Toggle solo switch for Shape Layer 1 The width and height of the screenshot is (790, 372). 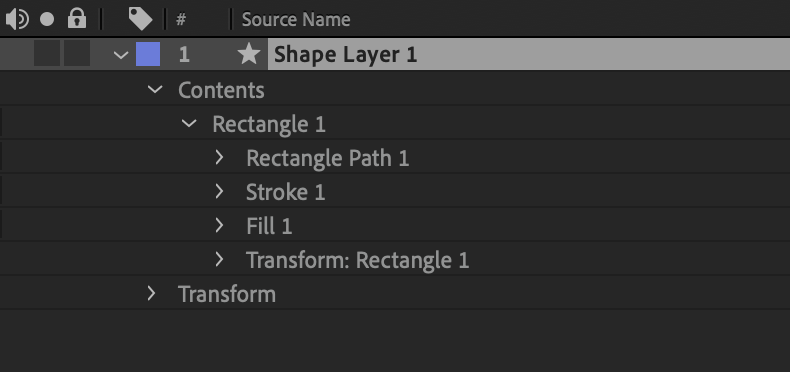tap(47, 54)
